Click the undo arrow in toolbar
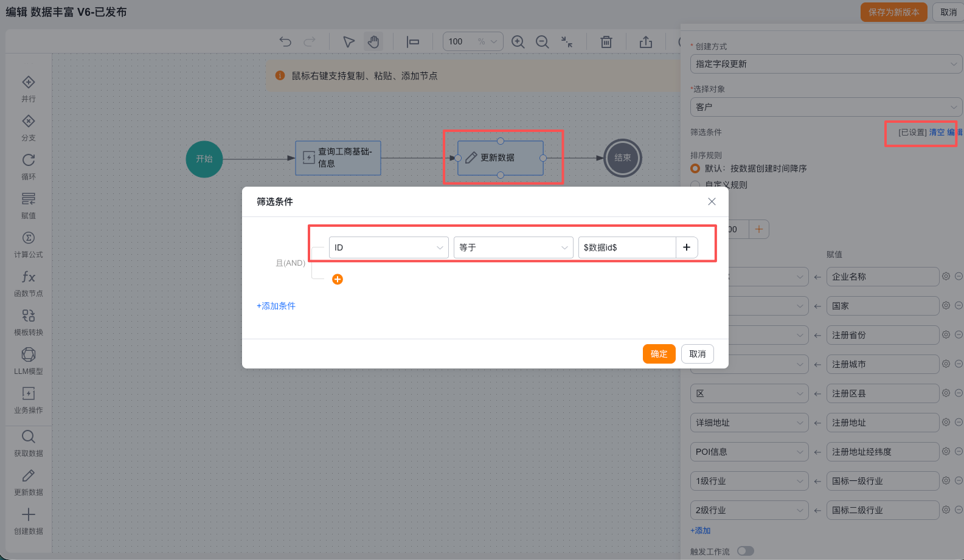Screen dimensions: 964x560 click(285, 41)
